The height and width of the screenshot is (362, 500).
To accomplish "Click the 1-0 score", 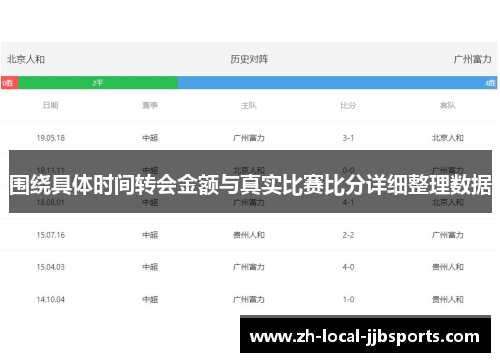I will [x=348, y=299].
